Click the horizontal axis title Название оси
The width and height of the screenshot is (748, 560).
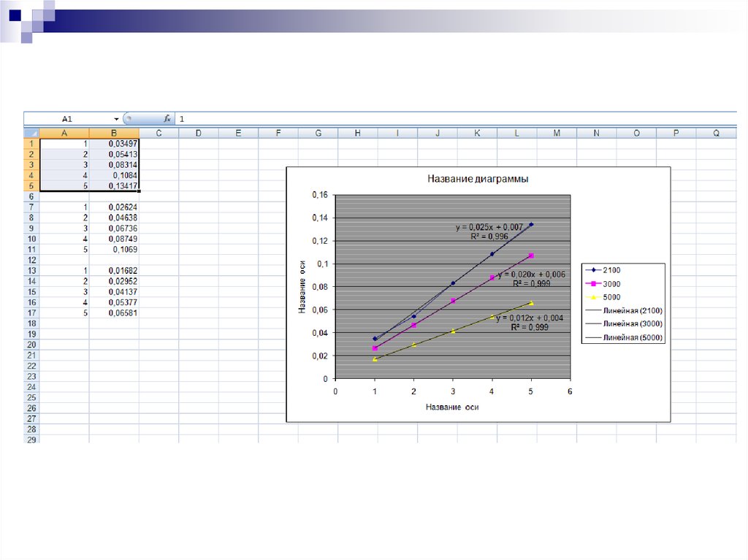pos(452,407)
